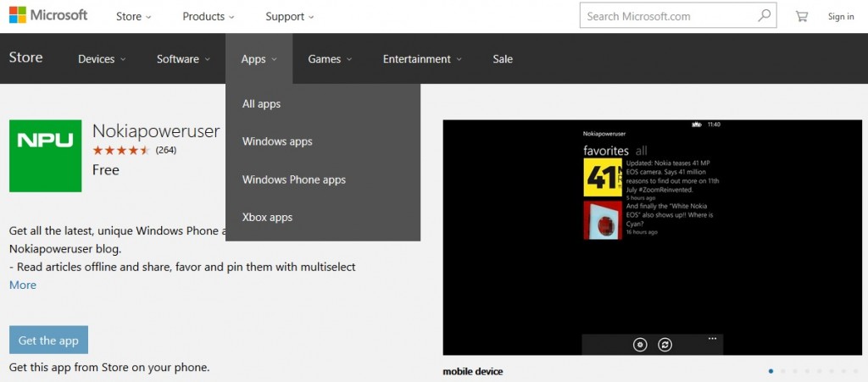The image size is (868, 382).
Task: Click the app screenshot image
Action: (652, 238)
